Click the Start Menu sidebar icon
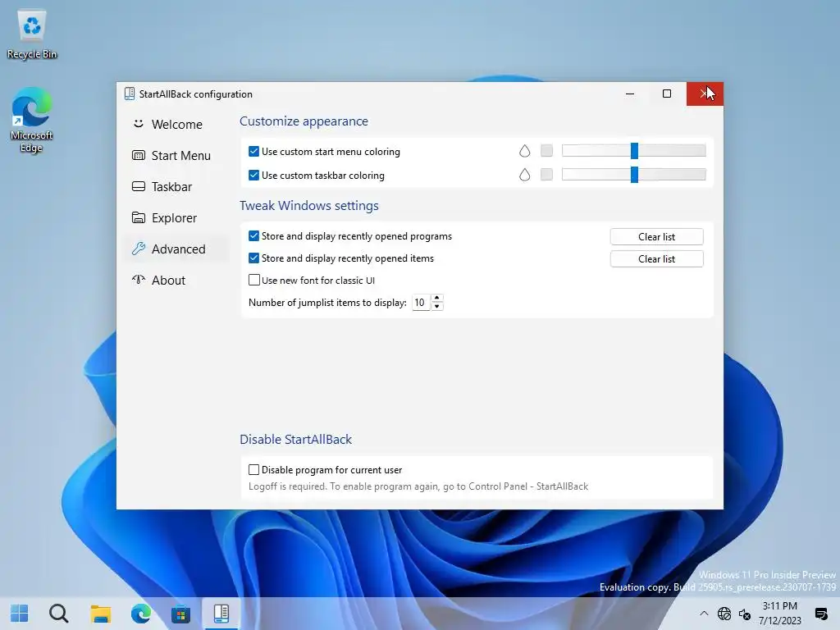The height and width of the screenshot is (630, 840). [x=138, y=155]
